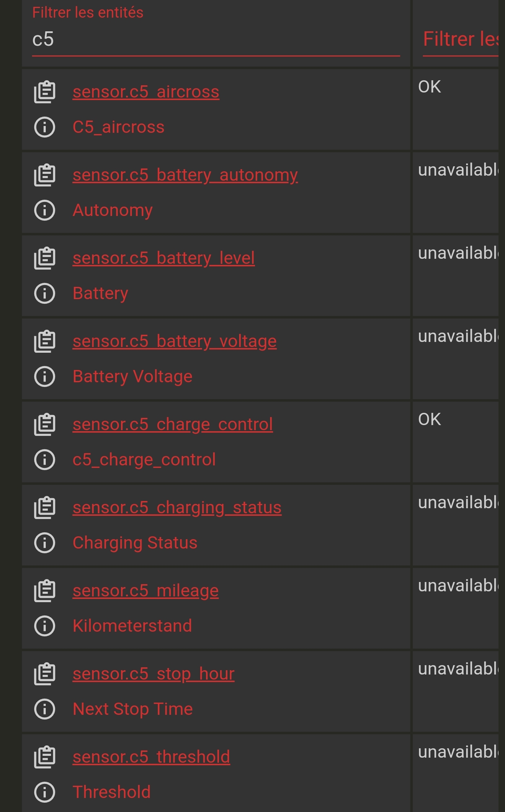Copy entity ID icon for sensor.c5_battery_level
The height and width of the screenshot is (812, 505).
pos(45,258)
